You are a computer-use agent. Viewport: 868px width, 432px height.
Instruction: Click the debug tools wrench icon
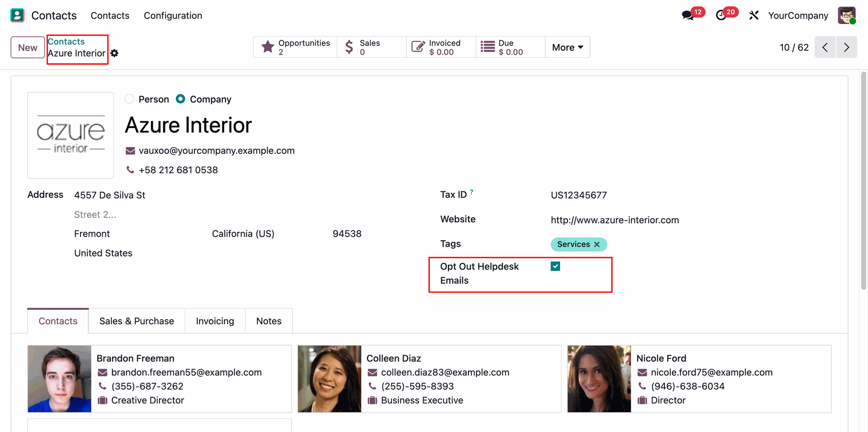click(753, 15)
